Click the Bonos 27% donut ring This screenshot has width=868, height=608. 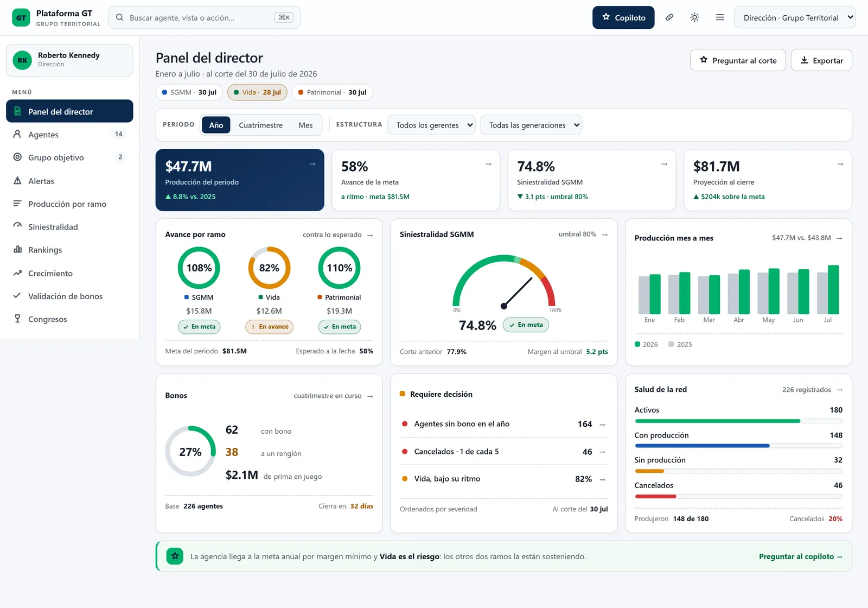click(190, 451)
